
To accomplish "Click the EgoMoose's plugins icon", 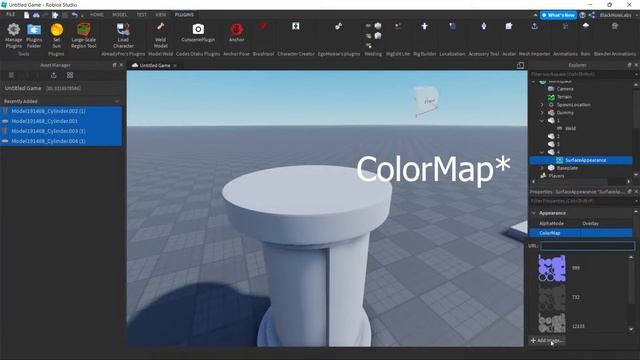I will point(338,26).
